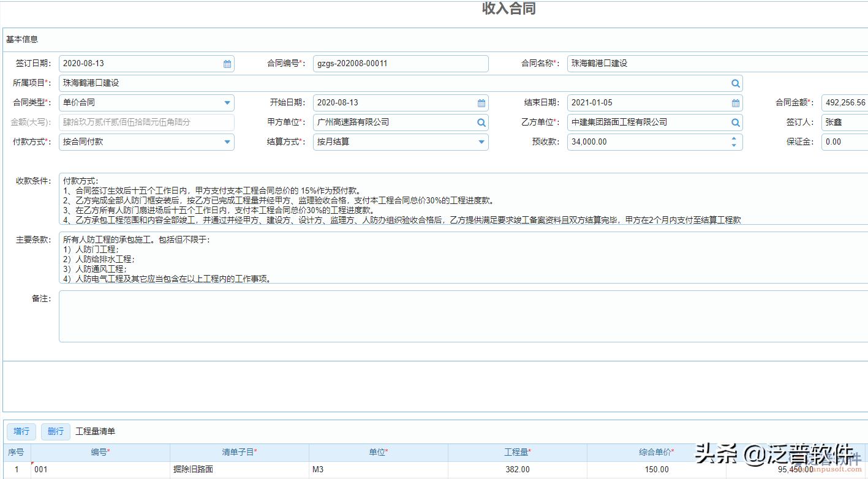Open the 结束日期 calendar picker
Image resolution: width=868 pixels, height=479 pixels.
click(x=734, y=102)
